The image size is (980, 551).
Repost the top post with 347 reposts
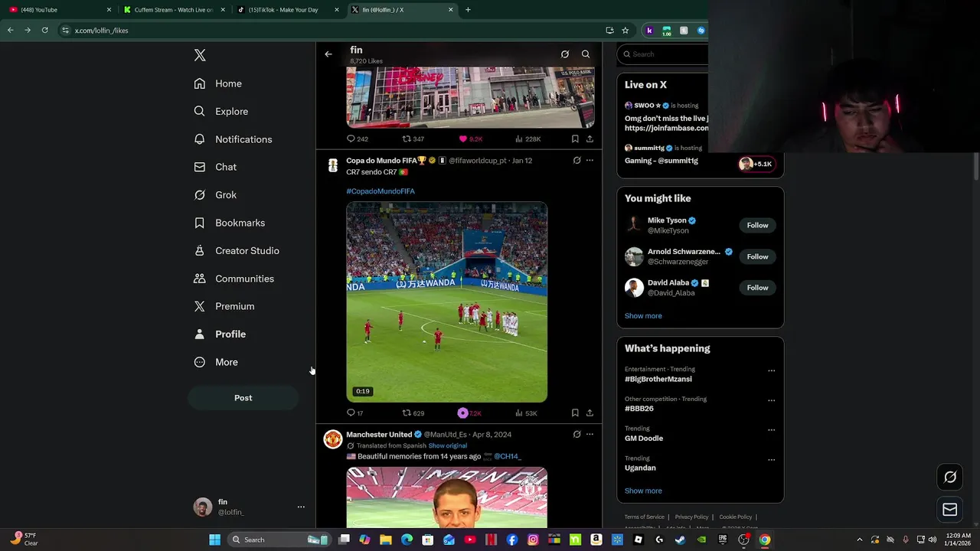pos(413,139)
